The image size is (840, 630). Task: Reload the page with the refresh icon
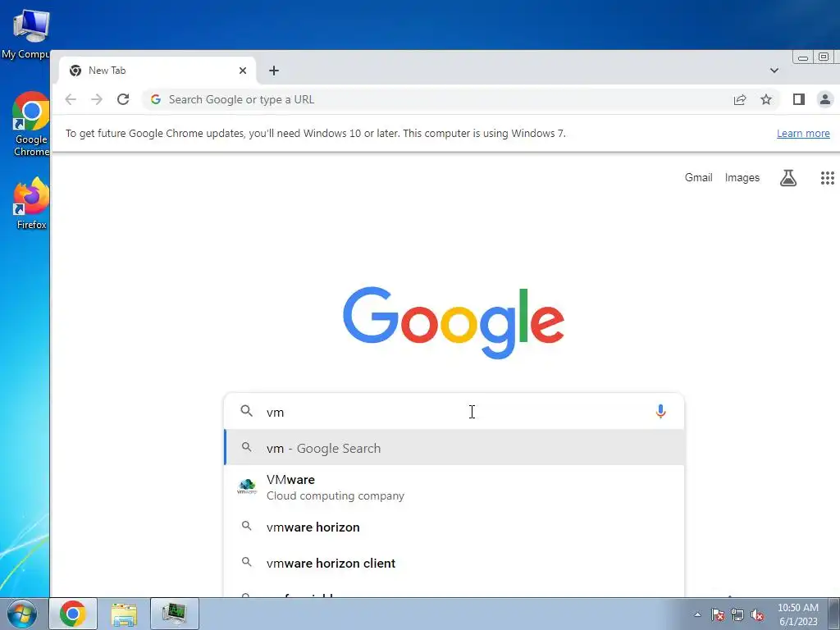click(123, 99)
